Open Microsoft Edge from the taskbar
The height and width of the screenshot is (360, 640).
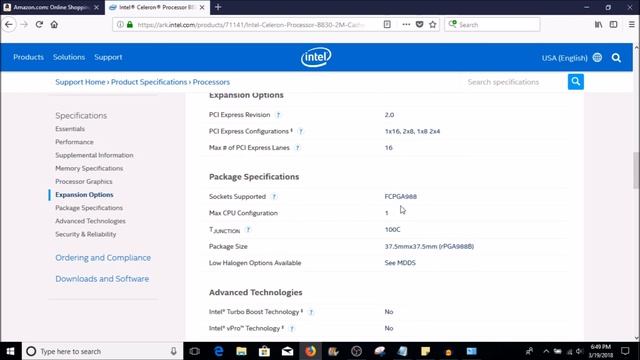coord(219,351)
